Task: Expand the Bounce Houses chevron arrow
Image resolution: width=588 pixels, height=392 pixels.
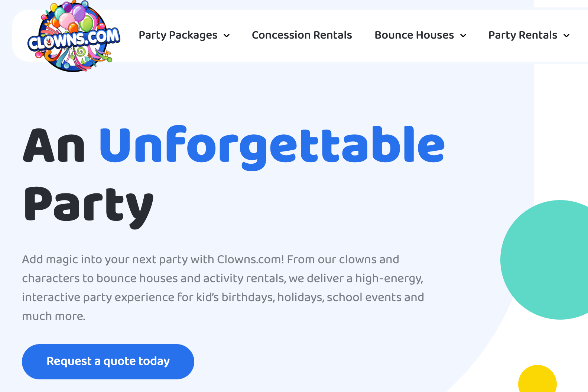Action: (463, 36)
